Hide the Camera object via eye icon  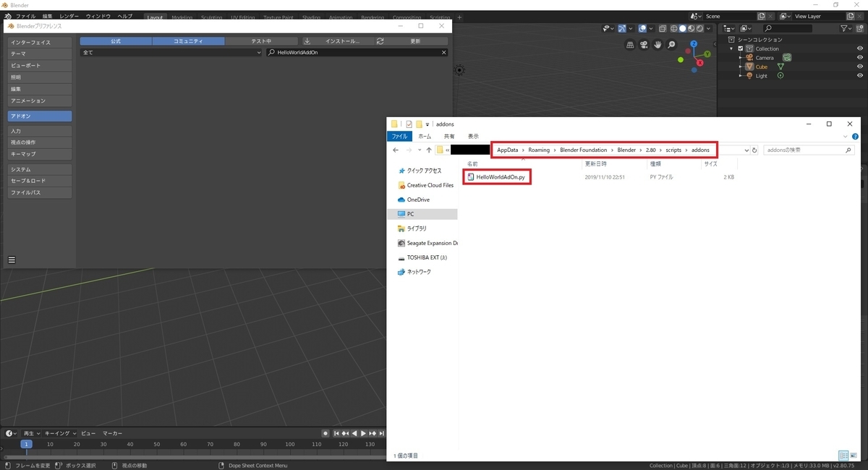tap(860, 58)
